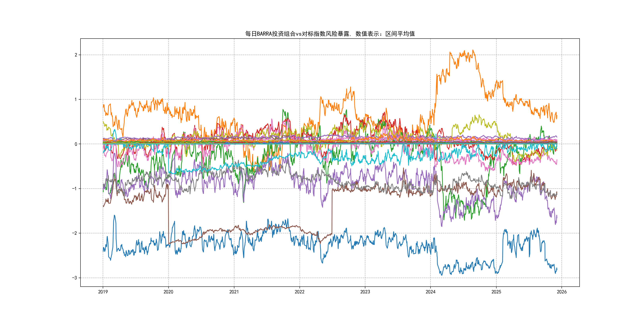Click the 2026 x-axis tick label
644x322 pixels.
pyautogui.click(x=562, y=292)
